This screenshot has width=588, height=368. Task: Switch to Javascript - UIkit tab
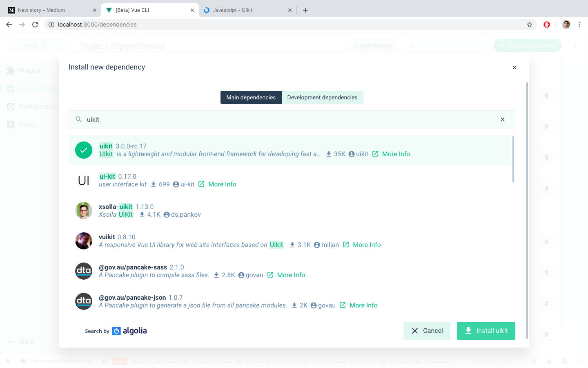(247, 10)
